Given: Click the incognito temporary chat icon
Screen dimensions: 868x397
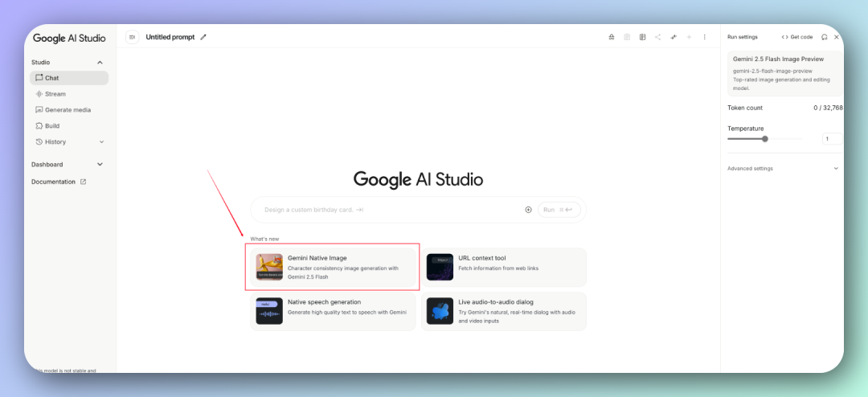Looking at the screenshot, I should click(611, 37).
